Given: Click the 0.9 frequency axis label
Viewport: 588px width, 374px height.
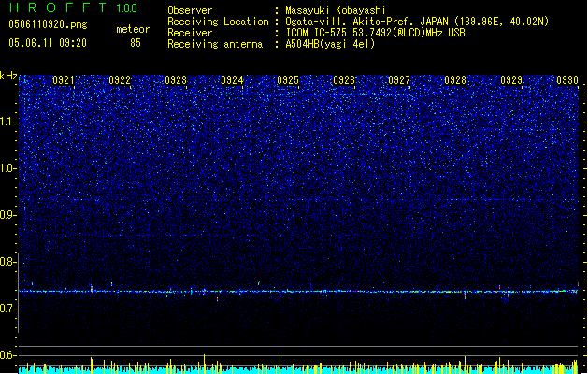Looking at the screenshot, I should [7, 215].
